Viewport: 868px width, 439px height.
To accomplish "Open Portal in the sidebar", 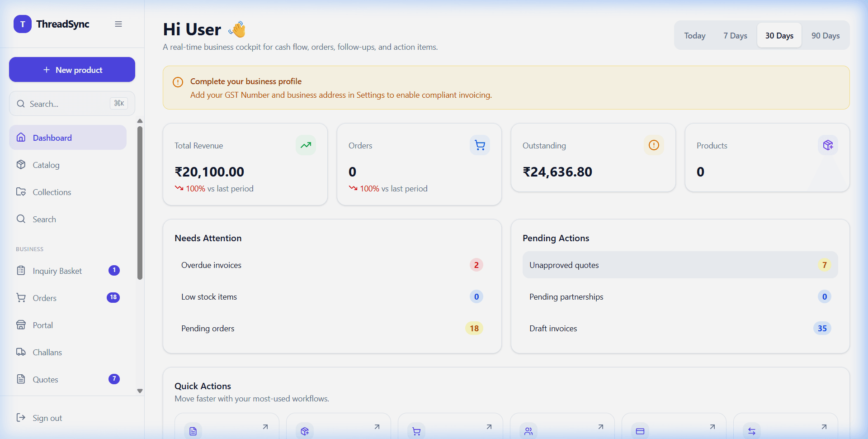I will pos(68,325).
